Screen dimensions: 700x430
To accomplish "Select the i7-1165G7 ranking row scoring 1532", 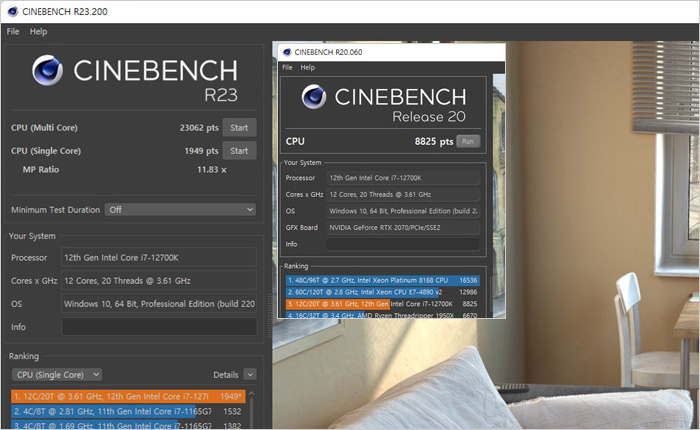I will point(128,411).
